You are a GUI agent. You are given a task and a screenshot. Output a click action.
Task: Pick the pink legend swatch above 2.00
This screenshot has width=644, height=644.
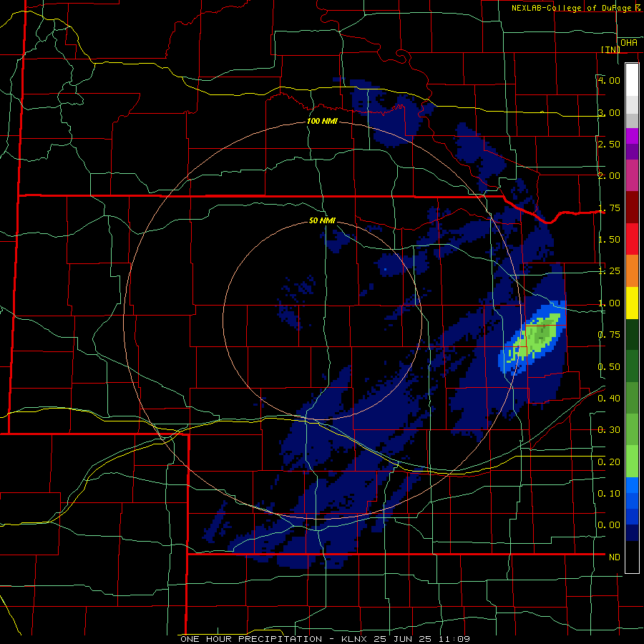point(632,175)
